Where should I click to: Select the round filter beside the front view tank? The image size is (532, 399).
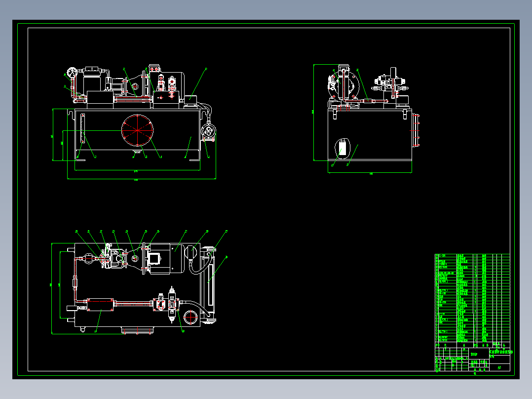pos(208,131)
